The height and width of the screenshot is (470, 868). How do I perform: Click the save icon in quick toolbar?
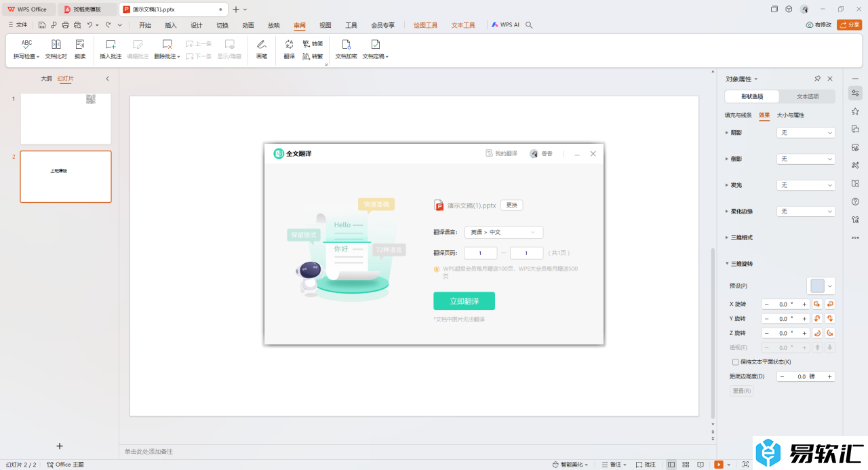pos(42,25)
